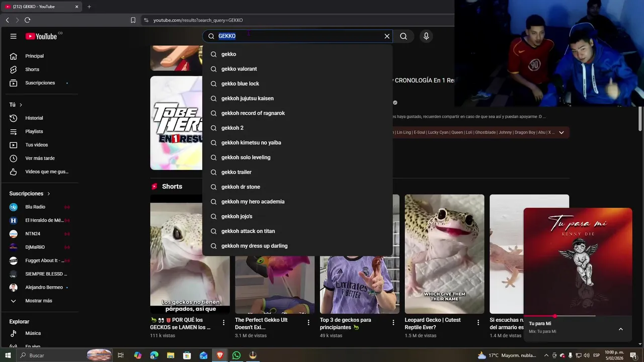This screenshot has width=644, height=362.
Task: Open 'Leopard Gecko | Cutest Reptile Ever?' short
Action: (444, 254)
